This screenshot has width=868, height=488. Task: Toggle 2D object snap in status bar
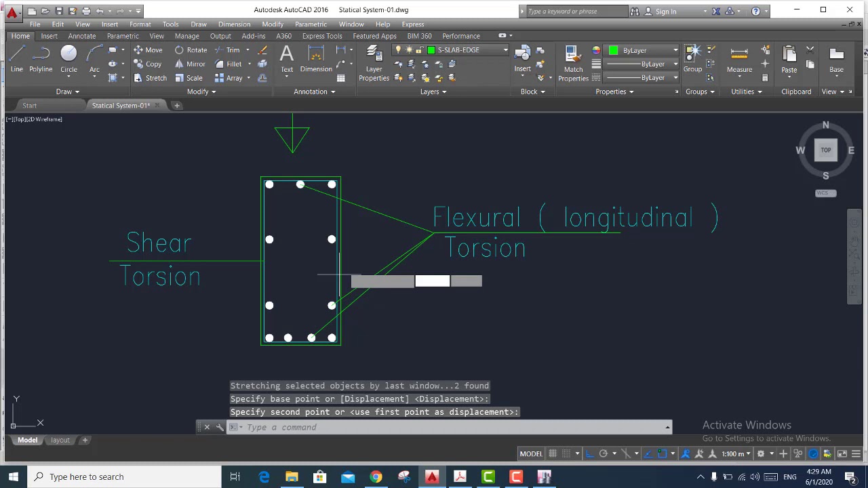click(x=663, y=453)
